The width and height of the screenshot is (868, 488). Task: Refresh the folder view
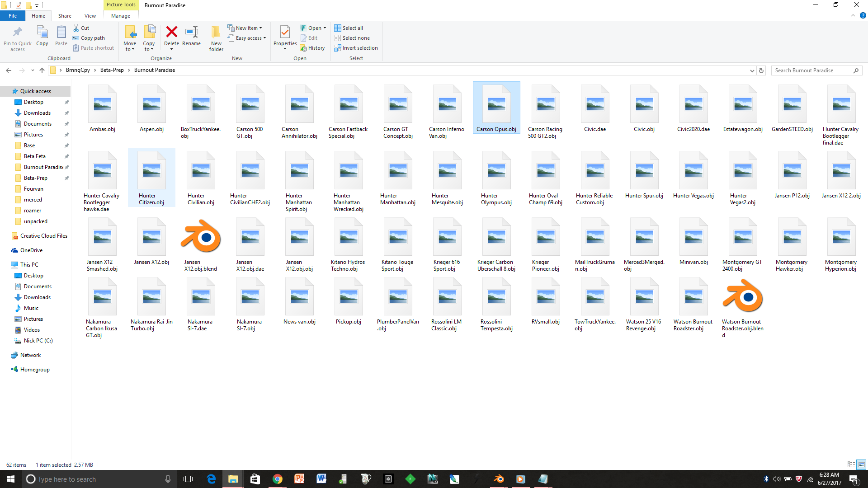[761, 70]
